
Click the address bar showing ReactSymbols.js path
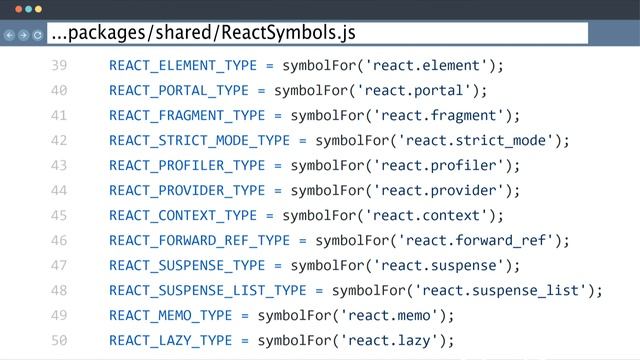[318, 33]
